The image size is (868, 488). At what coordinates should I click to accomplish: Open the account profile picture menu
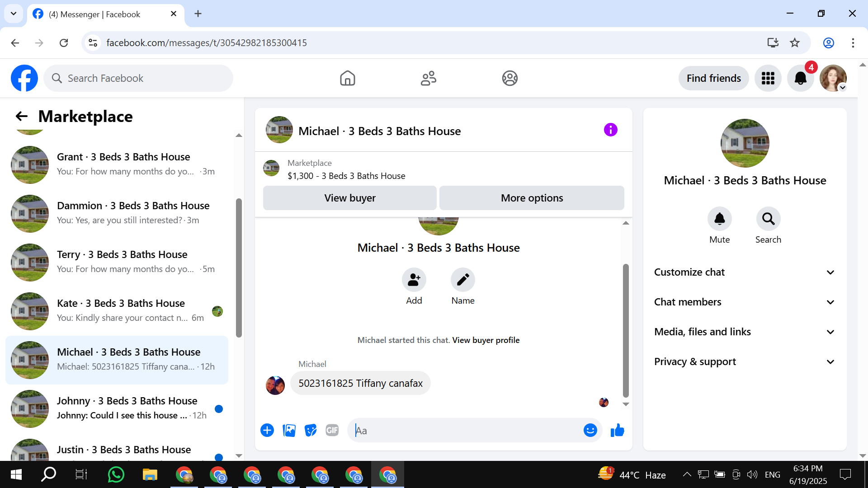click(x=833, y=78)
